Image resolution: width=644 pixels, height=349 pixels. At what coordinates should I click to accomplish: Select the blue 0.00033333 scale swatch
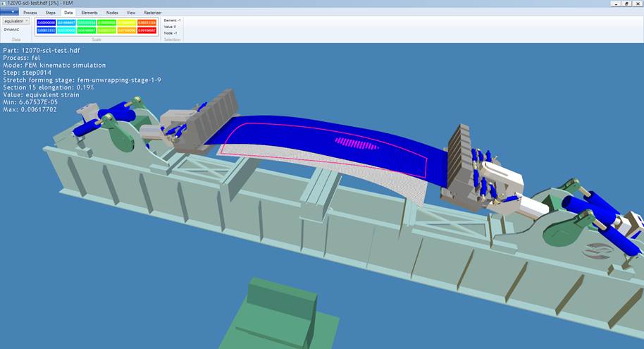[x=45, y=30]
